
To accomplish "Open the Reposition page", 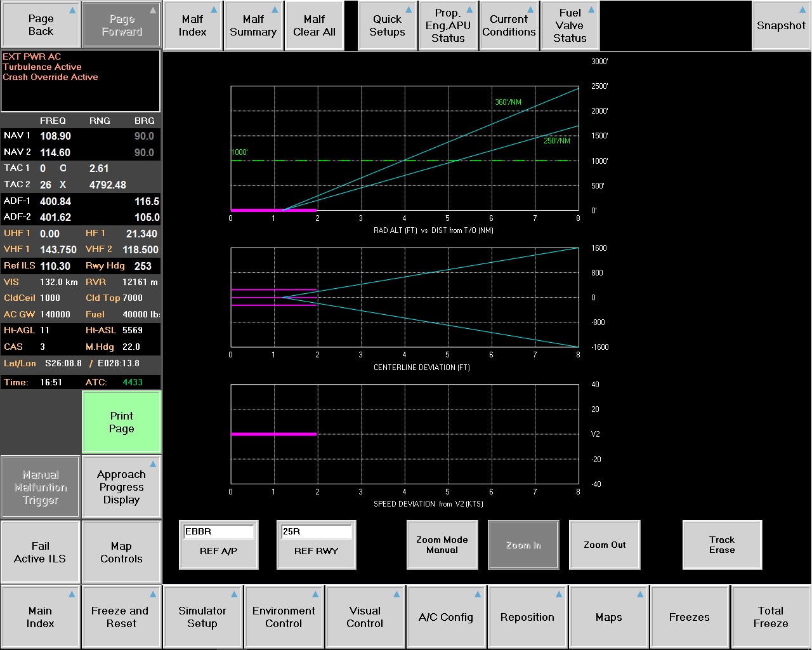I will [527, 617].
